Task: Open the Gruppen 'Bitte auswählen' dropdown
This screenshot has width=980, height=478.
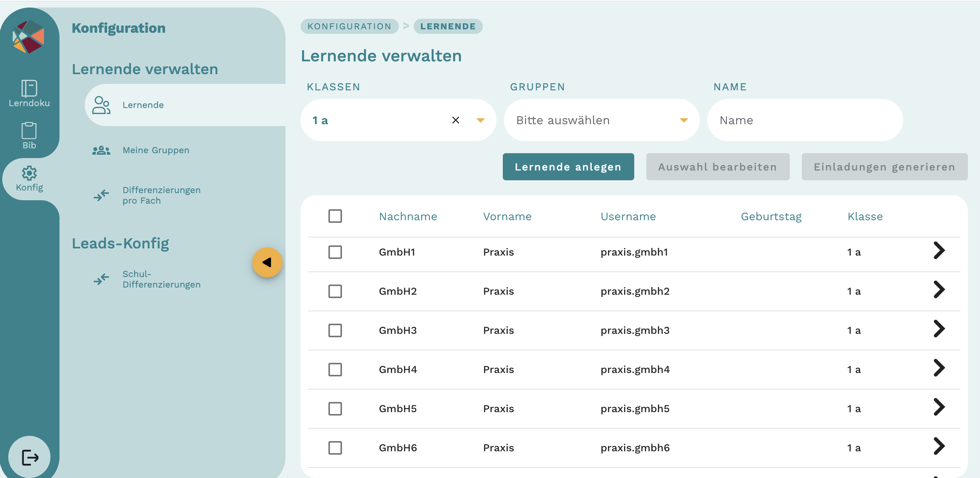Action: pyautogui.click(x=601, y=120)
